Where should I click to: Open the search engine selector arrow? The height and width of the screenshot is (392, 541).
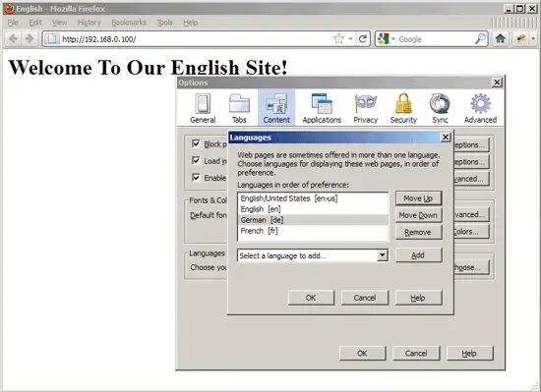point(393,39)
